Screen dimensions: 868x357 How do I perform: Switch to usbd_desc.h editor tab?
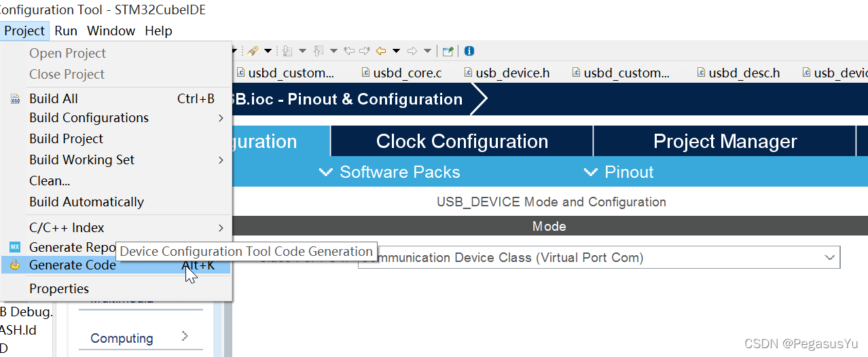(x=738, y=73)
